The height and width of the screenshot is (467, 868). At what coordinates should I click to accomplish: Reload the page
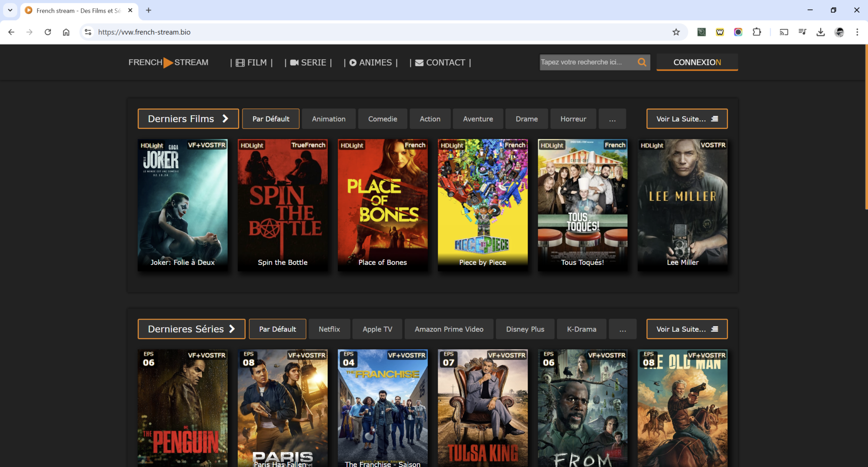(48, 32)
